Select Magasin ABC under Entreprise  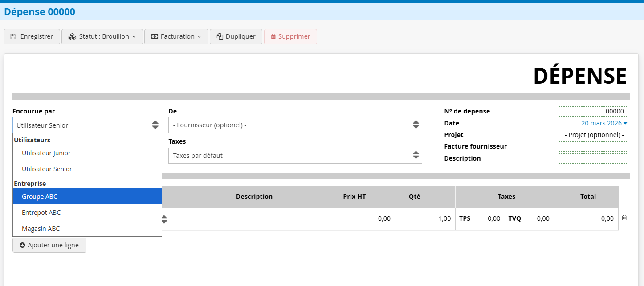tap(41, 228)
